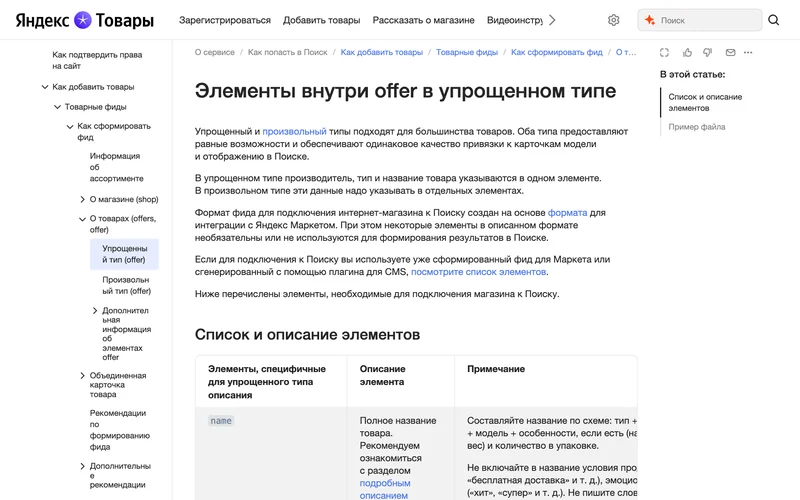Open Произвольный тип (offer) sidebar item
Viewport: 800px width, 500px height.
[x=126, y=285]
